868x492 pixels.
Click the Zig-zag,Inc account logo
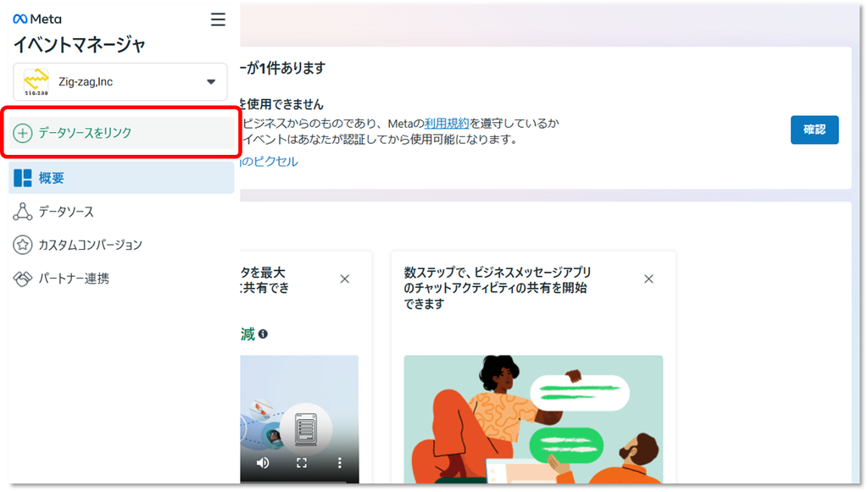click(36, 82)
